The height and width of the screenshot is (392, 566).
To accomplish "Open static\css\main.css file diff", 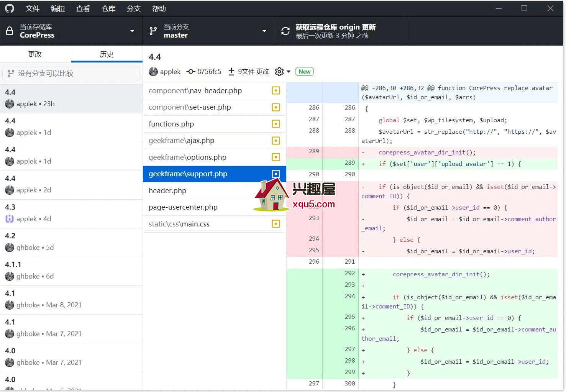I will tap(215, 224).
